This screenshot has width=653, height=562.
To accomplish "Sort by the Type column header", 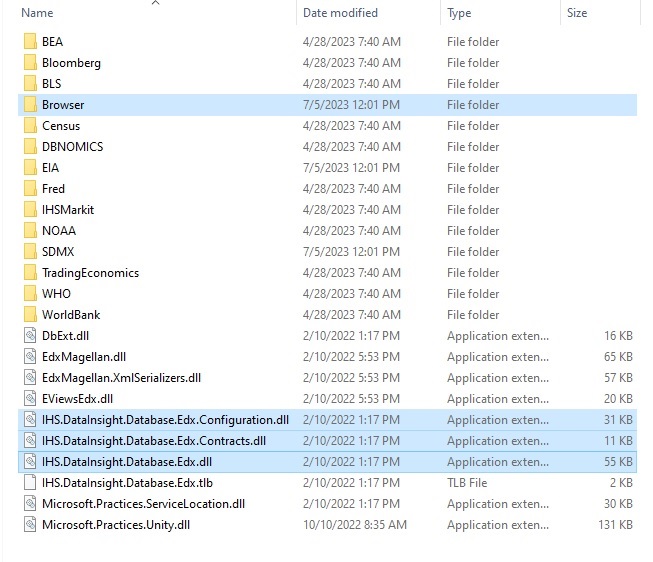I will click(459, 13).
